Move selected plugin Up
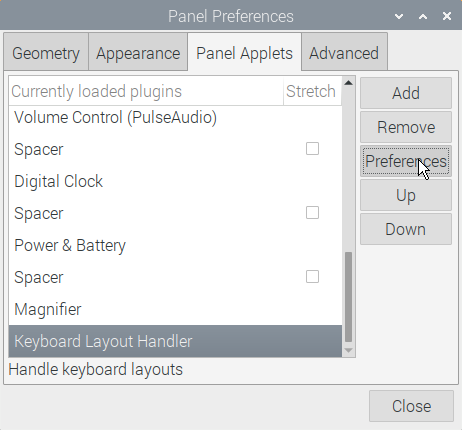This screenshot has width=462, height=430. point(406,195)
